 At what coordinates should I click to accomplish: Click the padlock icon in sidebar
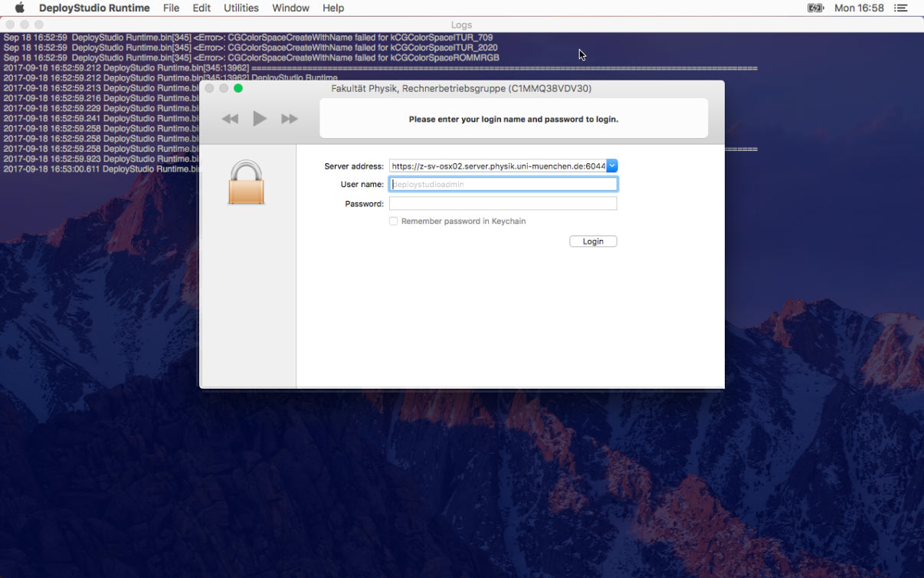pyautogui.click(x=246, y=182)
